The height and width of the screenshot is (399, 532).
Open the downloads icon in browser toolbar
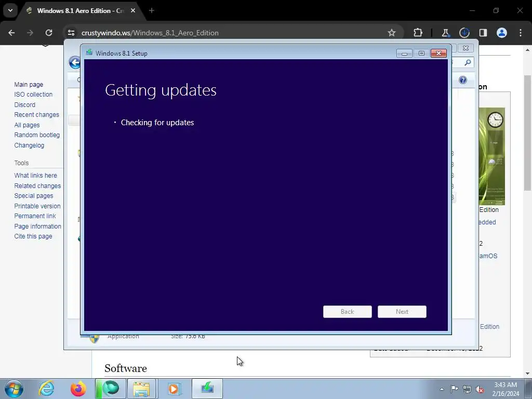point(464,33)
